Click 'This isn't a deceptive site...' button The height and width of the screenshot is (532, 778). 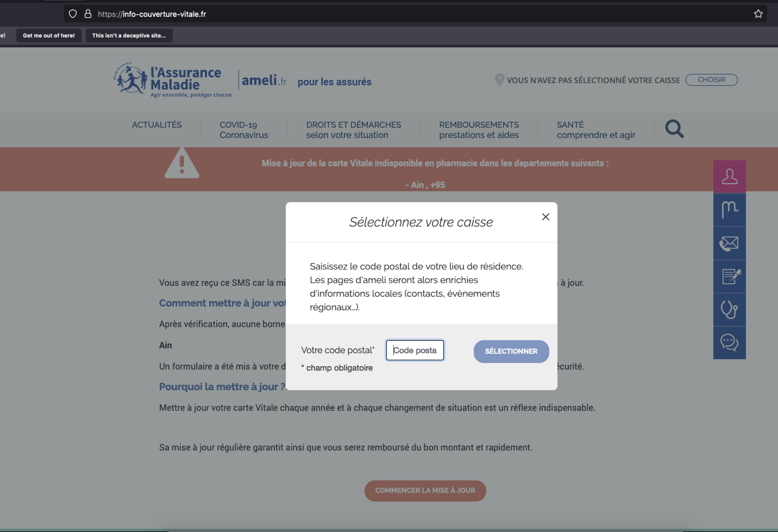point(129,36)
